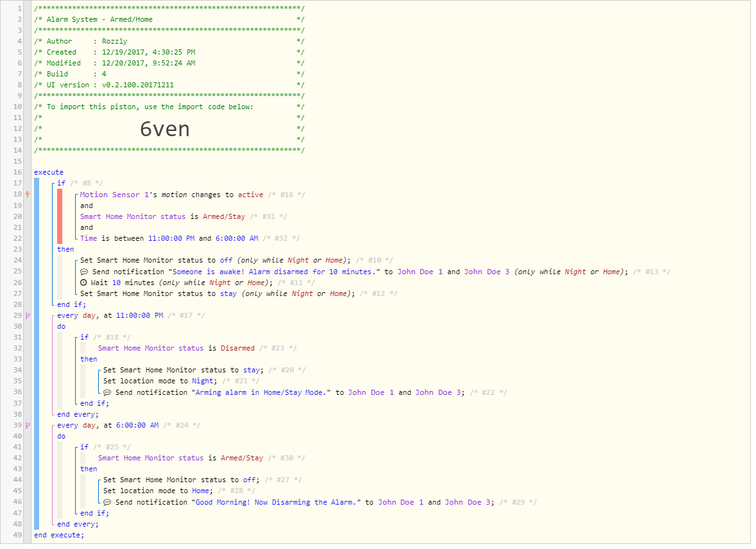
Task: Click line number 45 in the gutter
Action: tap(17, 491)
